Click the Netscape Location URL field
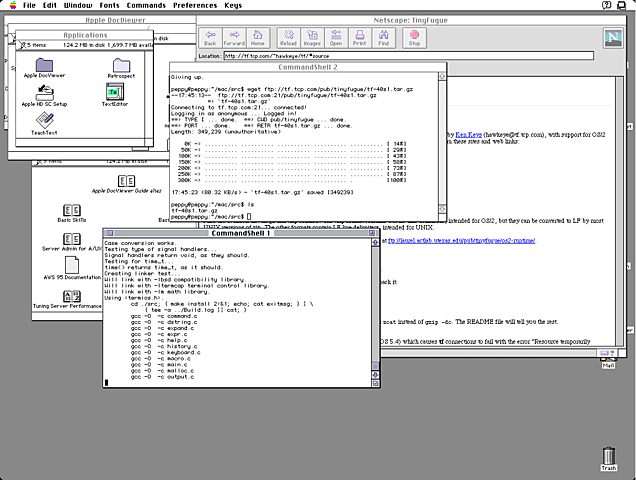The height and width of the screenshot is (480, 636). [409, 56]
